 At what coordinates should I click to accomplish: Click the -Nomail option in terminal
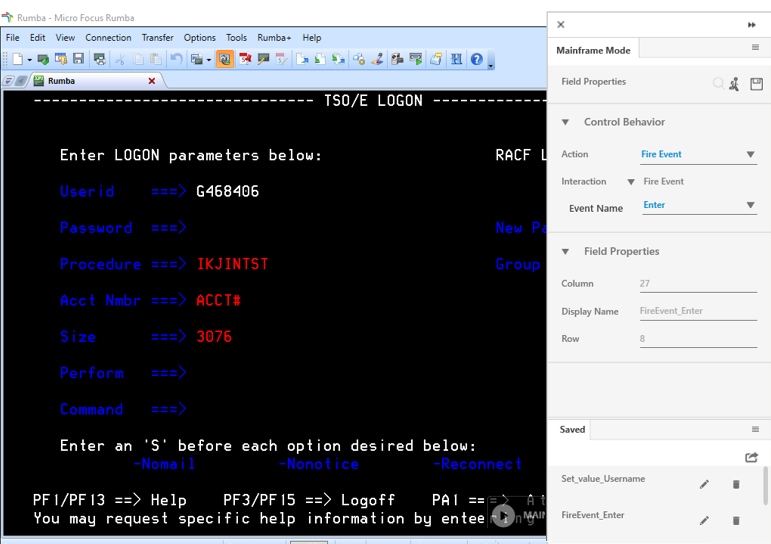164,464
